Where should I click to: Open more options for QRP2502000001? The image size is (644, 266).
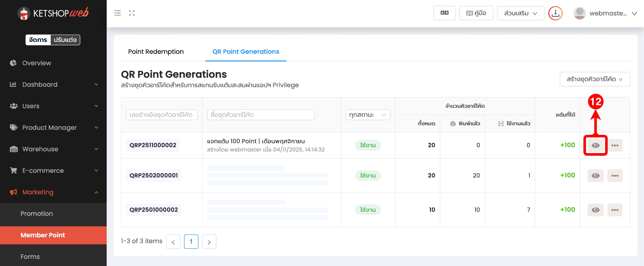615,176
